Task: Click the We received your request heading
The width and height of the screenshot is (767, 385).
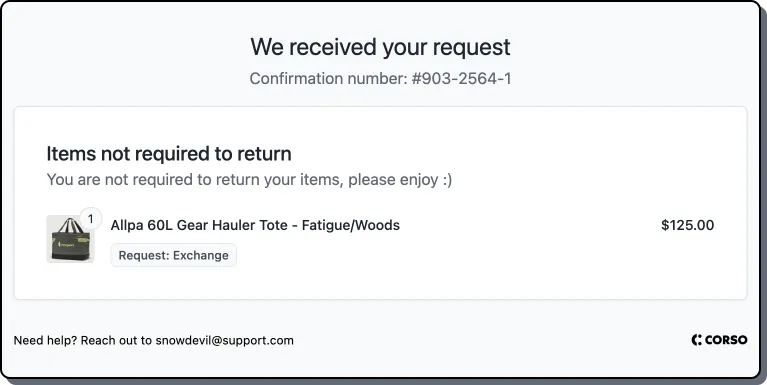Action: coord(380,47)
